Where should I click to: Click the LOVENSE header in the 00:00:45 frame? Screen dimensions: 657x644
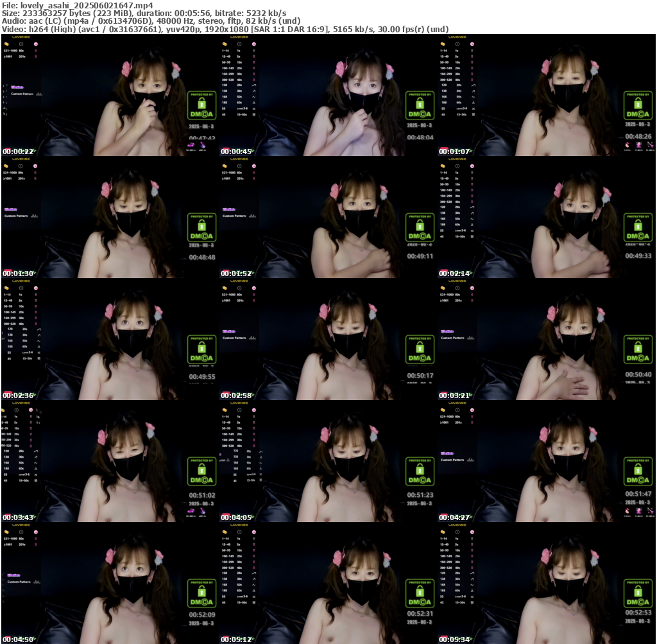pos(239,37)
